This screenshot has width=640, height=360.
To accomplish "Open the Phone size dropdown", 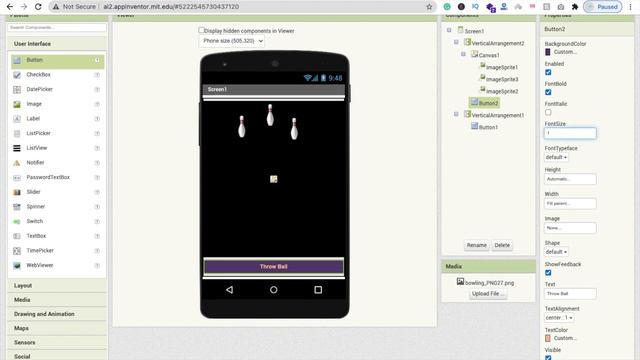I will tap(232, 41).
